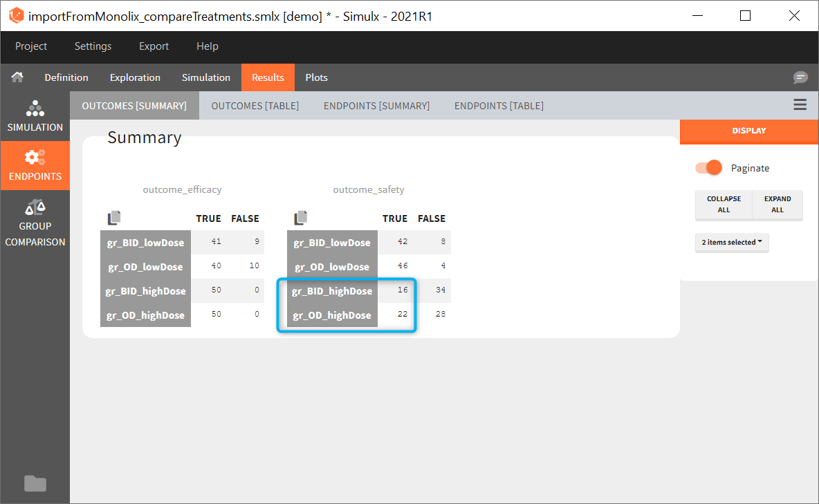Click the Simulx application logo in the title bar
This screenshot has width=819, height=504.
(15, 15)
